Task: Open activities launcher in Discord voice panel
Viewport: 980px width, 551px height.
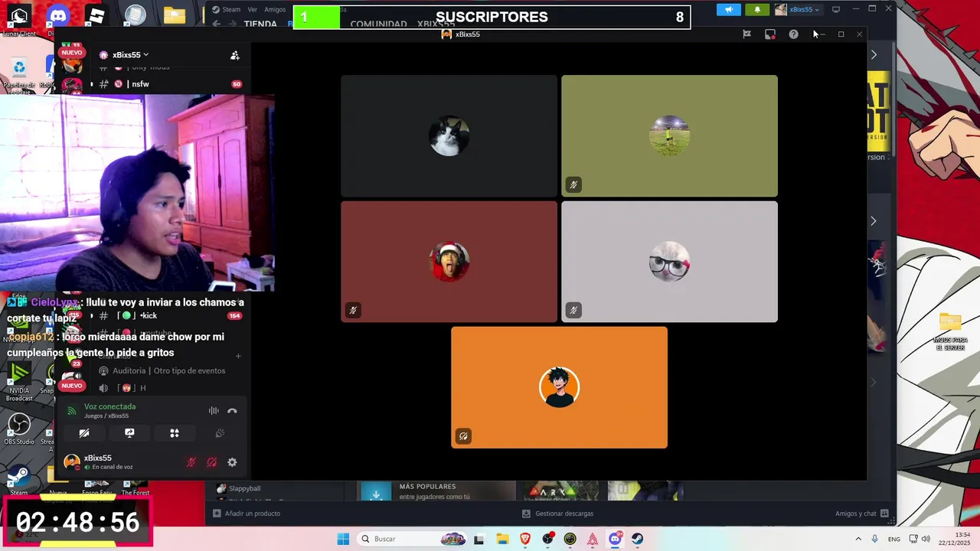Action: (x=175, y=433)
